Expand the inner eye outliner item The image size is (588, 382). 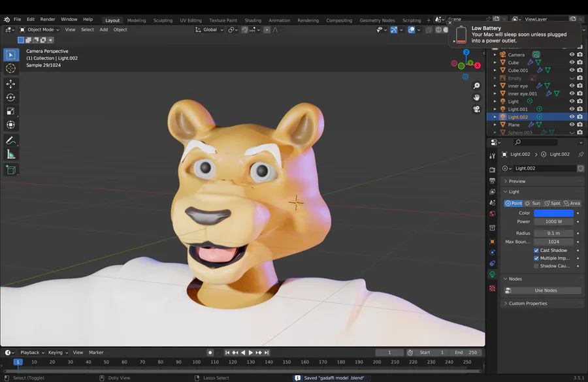495,86
